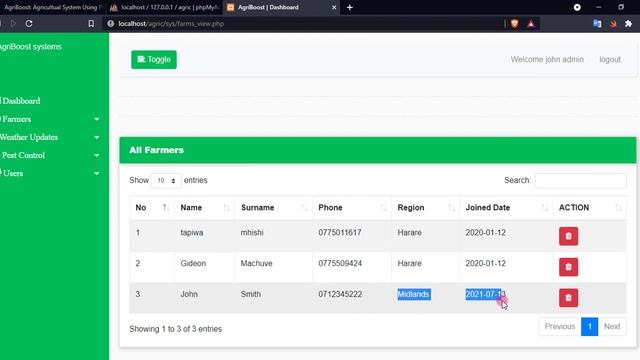The height and width of the screenshot is (360, 640).
Task: Select phone number 0775011617
Action: pyautogui.click(x=340, y=233)
